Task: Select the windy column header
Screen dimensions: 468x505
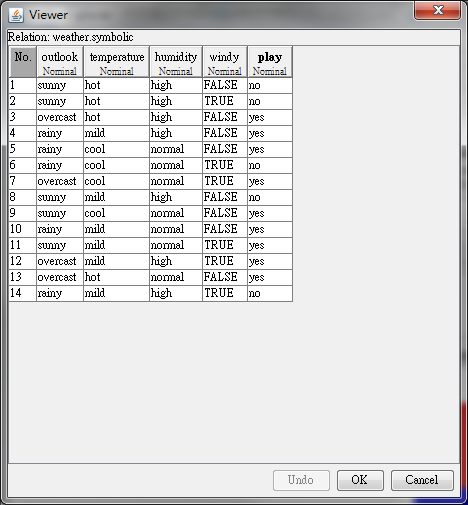Action: click(225, 62)
